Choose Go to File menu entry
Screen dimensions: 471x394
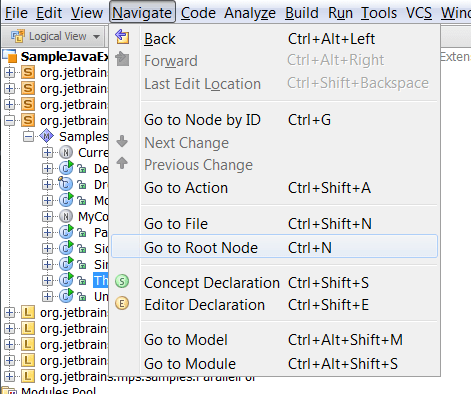(x=274, y=224)
